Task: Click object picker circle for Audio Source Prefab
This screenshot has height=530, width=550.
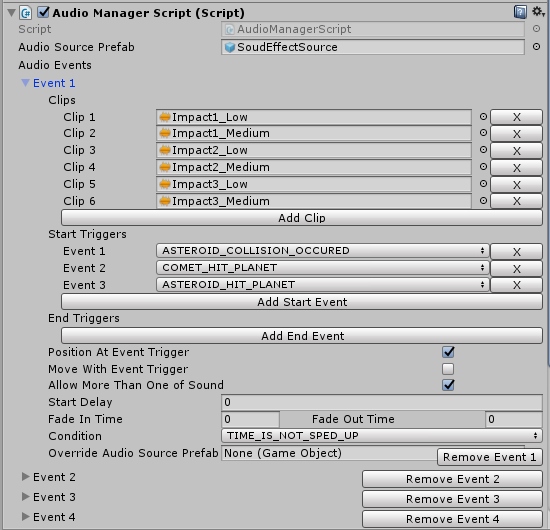Action: (536, 47)
